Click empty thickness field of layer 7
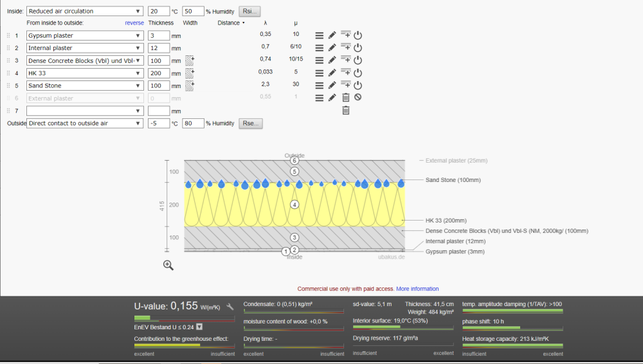The width and height of the screenshot is (643, 364). point(159,111)
